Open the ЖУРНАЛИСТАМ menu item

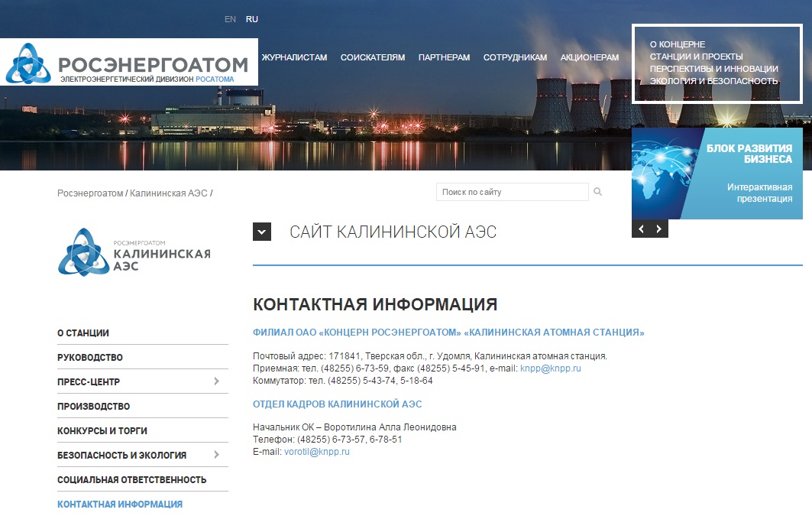click(294, 57)
